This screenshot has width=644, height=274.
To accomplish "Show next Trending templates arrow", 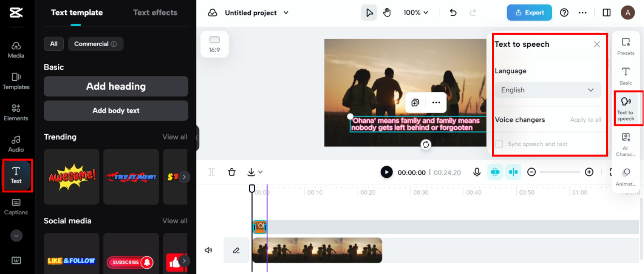I will (184, 177).
